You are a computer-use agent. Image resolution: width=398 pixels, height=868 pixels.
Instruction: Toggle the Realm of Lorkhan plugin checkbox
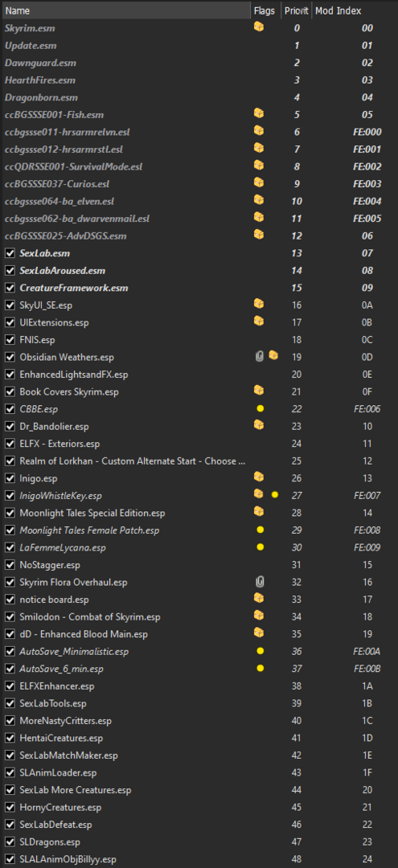[10, 461]
